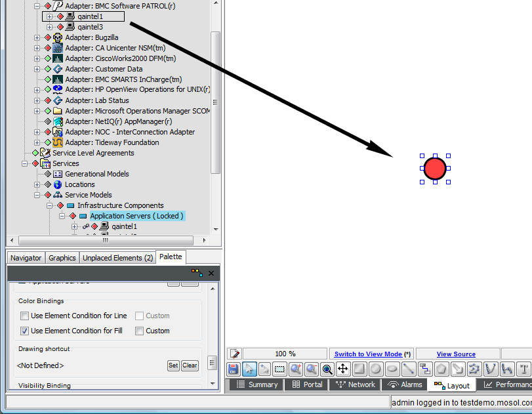Switch to the Alarms view tab

click(405, 385)
